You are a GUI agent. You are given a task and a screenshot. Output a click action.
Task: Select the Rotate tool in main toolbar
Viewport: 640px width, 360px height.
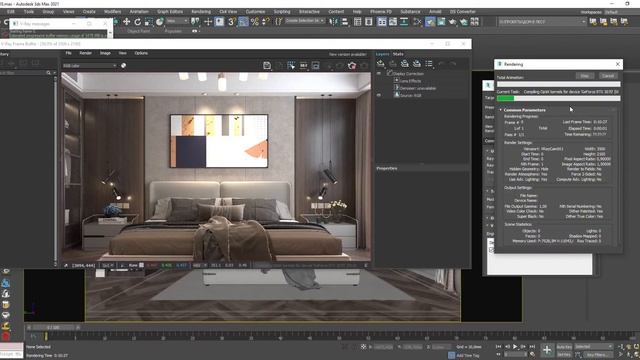coord(138,22)
